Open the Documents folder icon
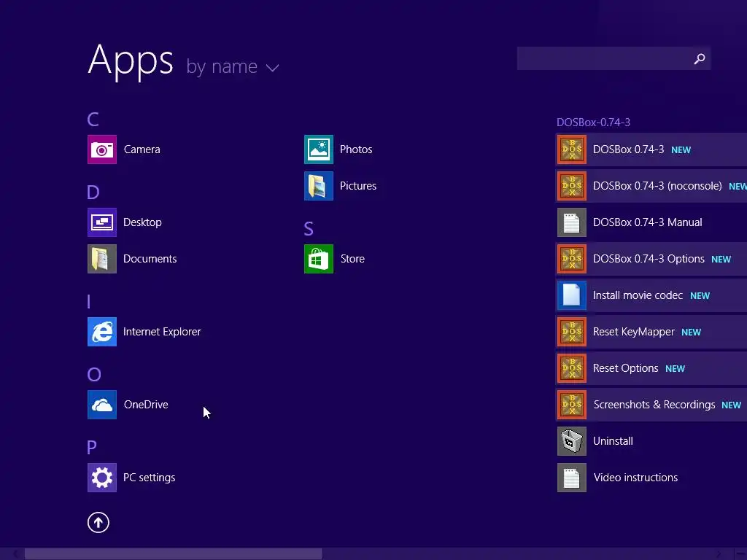This screenshot has height=560, width=747. pyautogui.click(x=102, y=259)
